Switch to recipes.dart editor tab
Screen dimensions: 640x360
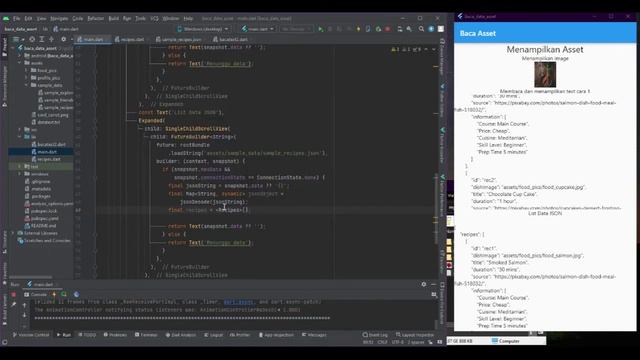tap(130, 40)
